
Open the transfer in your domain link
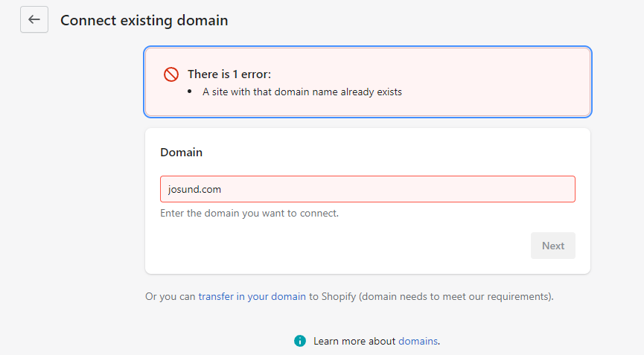(x=252, y=296)
